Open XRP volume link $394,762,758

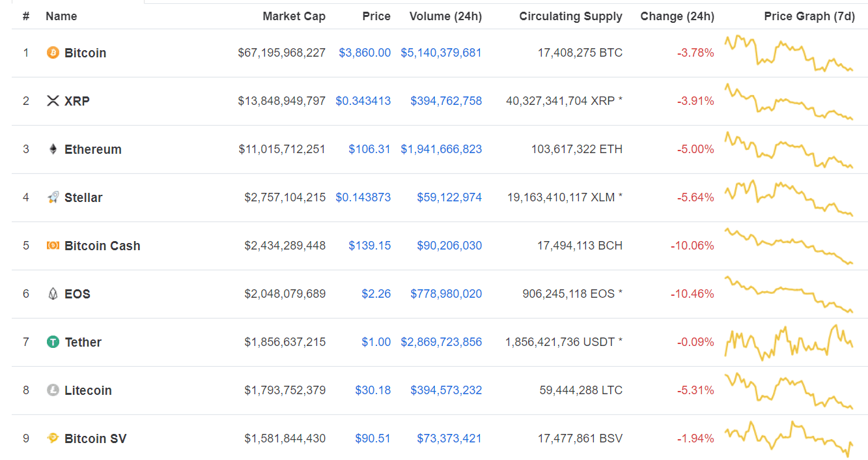446,101
